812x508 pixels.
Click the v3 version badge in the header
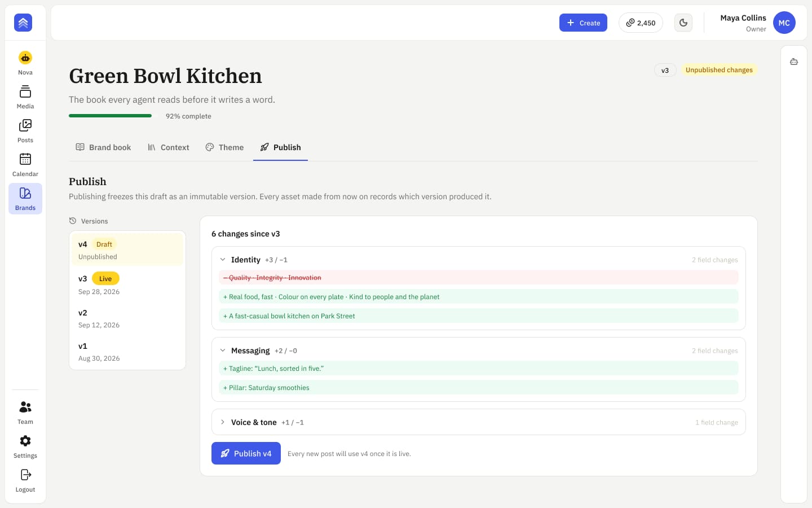pos(665,70)
